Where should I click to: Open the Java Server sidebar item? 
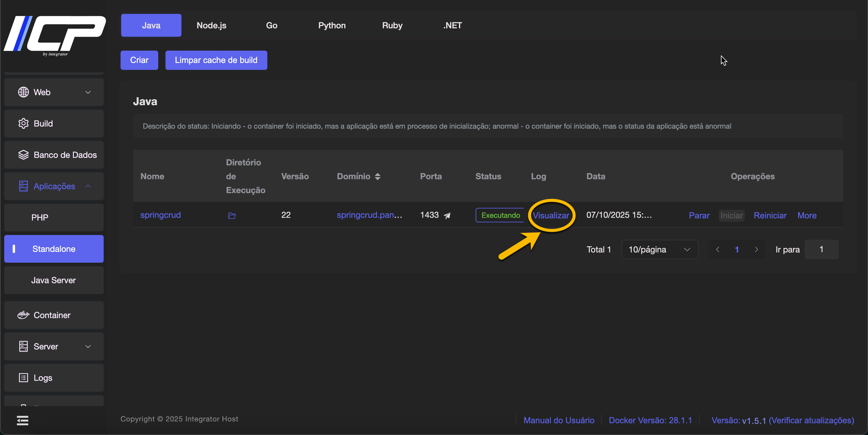pyautogui.click(x=54, y=280)
